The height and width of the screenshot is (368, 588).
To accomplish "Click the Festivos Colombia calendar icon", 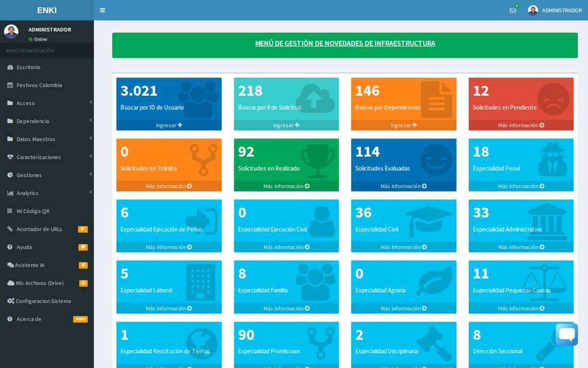I will point(10,85).
